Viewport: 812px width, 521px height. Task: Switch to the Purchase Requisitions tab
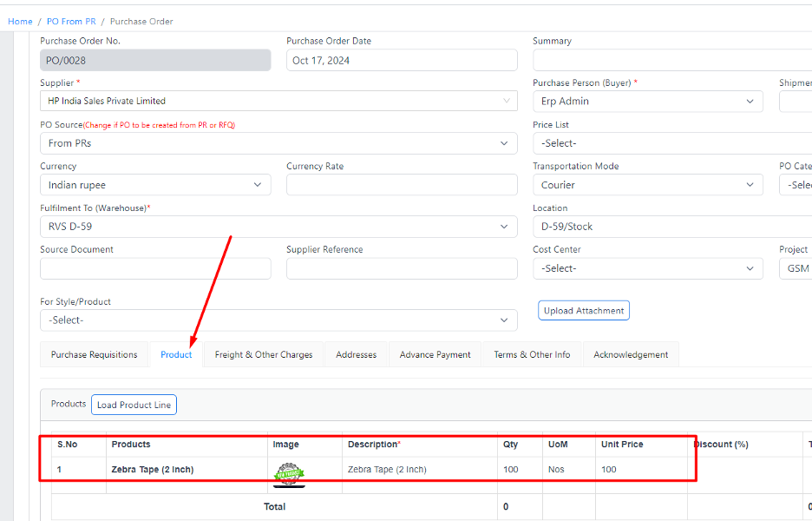[94, 354]
